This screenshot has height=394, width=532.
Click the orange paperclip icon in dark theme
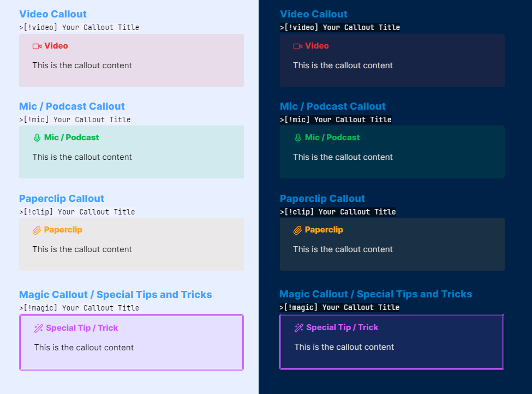click(297, 230)
